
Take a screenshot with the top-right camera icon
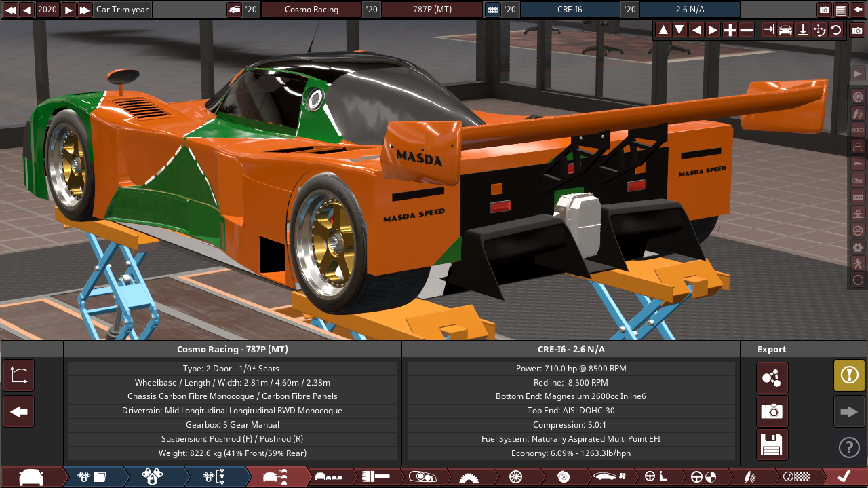tap(825, 10)
